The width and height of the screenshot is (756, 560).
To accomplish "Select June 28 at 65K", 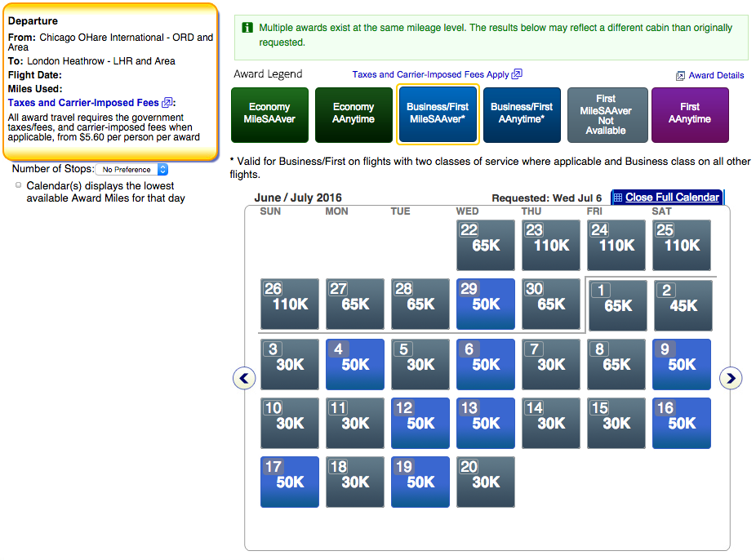I will tap(420, 304).
